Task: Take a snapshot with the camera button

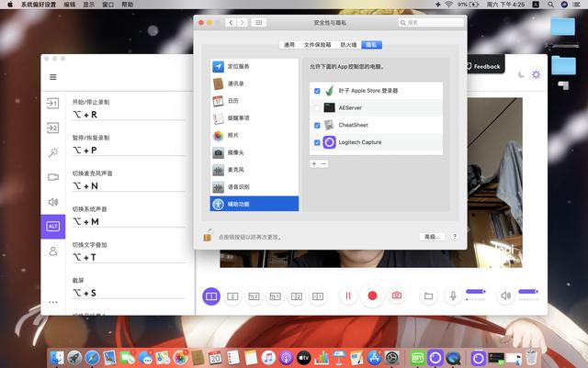Action: (x=397, y=296)
